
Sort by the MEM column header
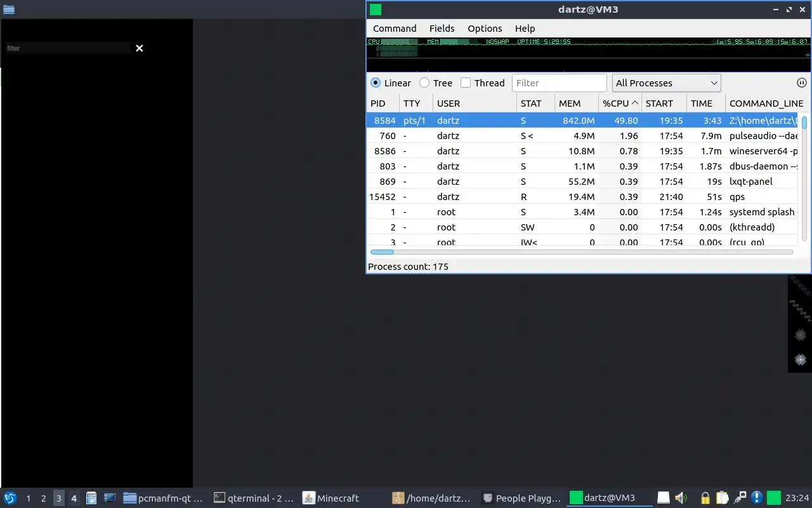(577, 104)
